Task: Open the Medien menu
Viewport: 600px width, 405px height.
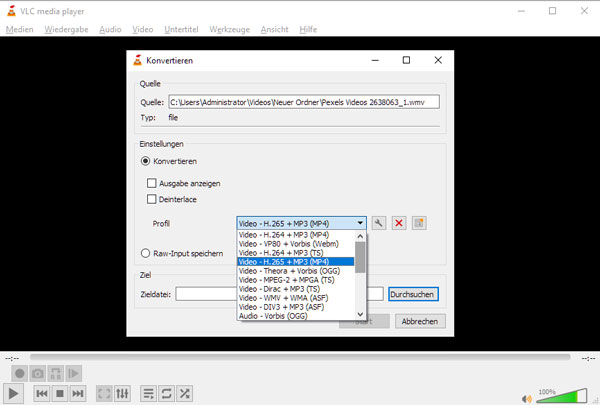Action: click(x=20, y=29)
